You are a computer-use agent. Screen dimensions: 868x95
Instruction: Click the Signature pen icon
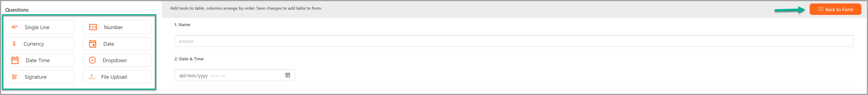point(14,77)
